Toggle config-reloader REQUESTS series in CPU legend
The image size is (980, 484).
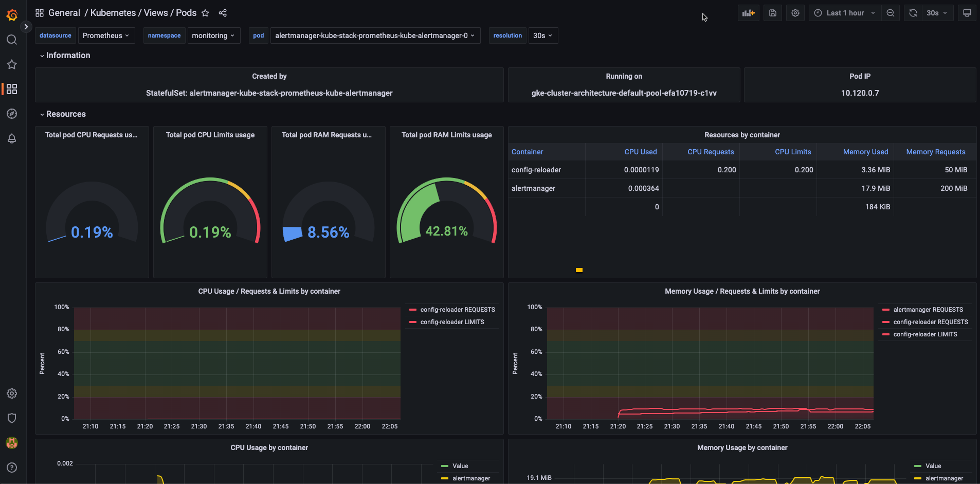[457, 310]
